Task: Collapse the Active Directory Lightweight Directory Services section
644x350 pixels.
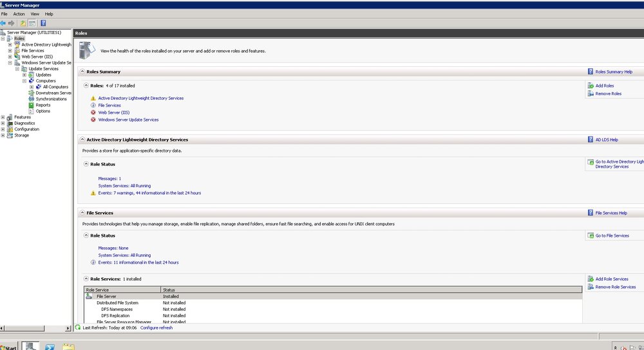Action: (82, 140)
